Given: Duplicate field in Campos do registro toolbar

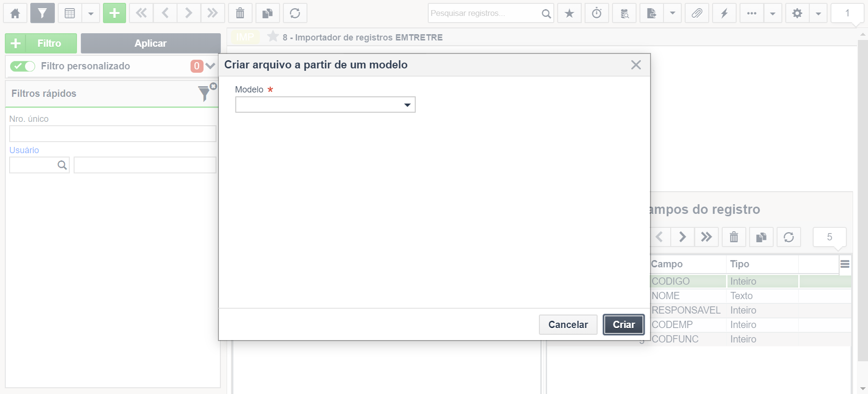Looking at the screenshot, I should 761,237.
